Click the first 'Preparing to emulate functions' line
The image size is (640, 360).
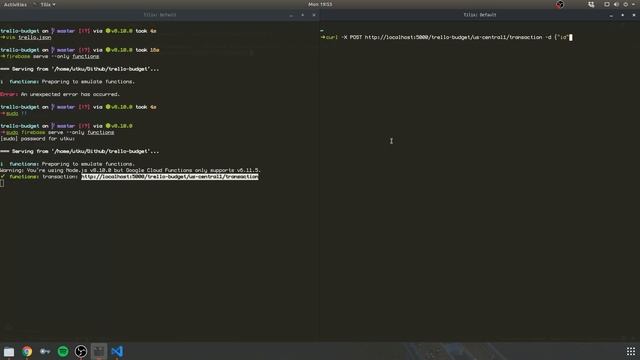68,82
